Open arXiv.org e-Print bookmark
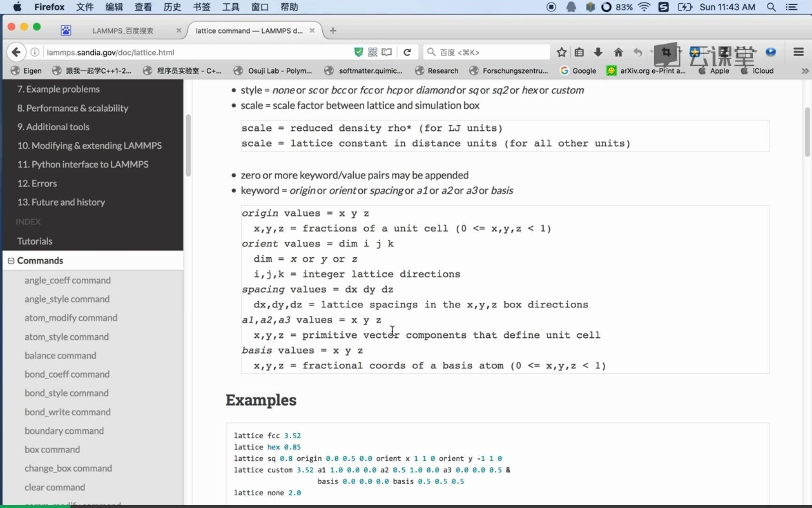812x508 pixels. tap(646, 71)
